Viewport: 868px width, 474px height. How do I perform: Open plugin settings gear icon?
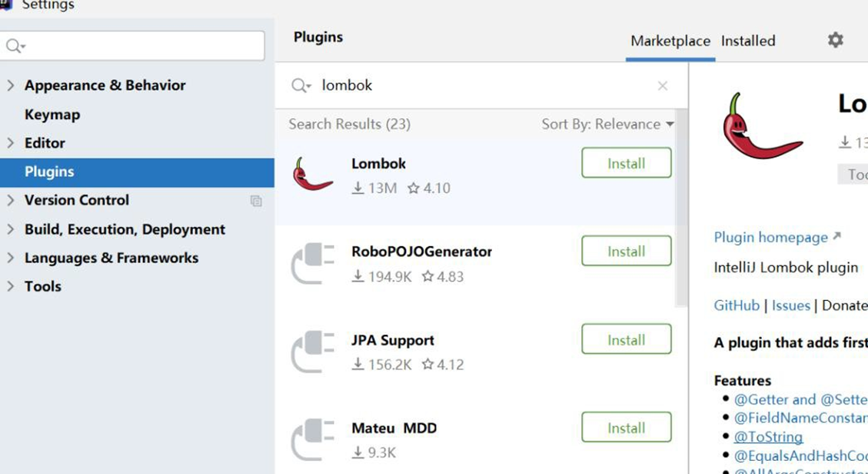[x=835, y=40]
